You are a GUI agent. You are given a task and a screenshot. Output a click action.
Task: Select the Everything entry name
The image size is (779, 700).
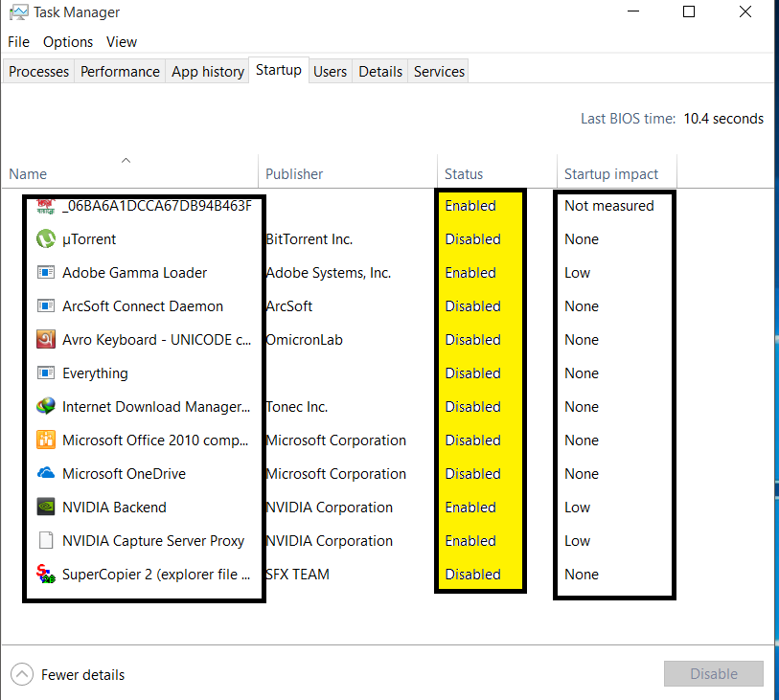(95, 373)
